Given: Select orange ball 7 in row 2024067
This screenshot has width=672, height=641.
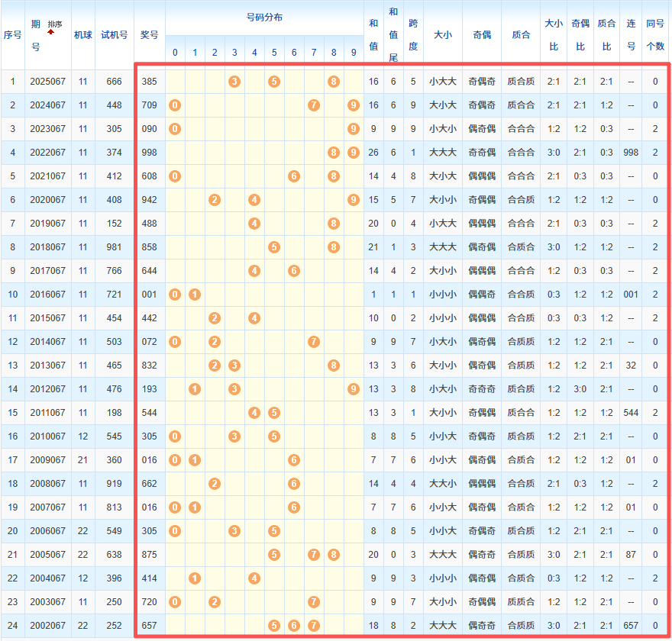Looking at the screenshot, I should point(314,105).
